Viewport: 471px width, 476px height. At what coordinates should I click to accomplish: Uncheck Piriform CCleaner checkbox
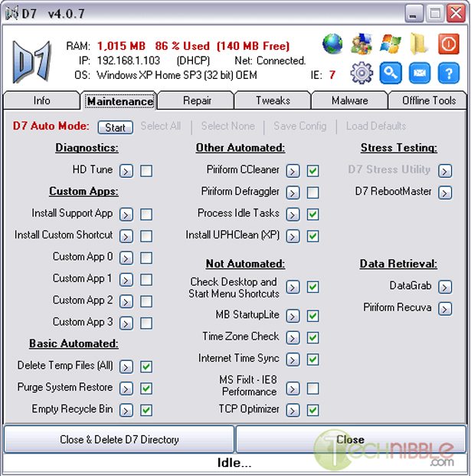(312, 171)
